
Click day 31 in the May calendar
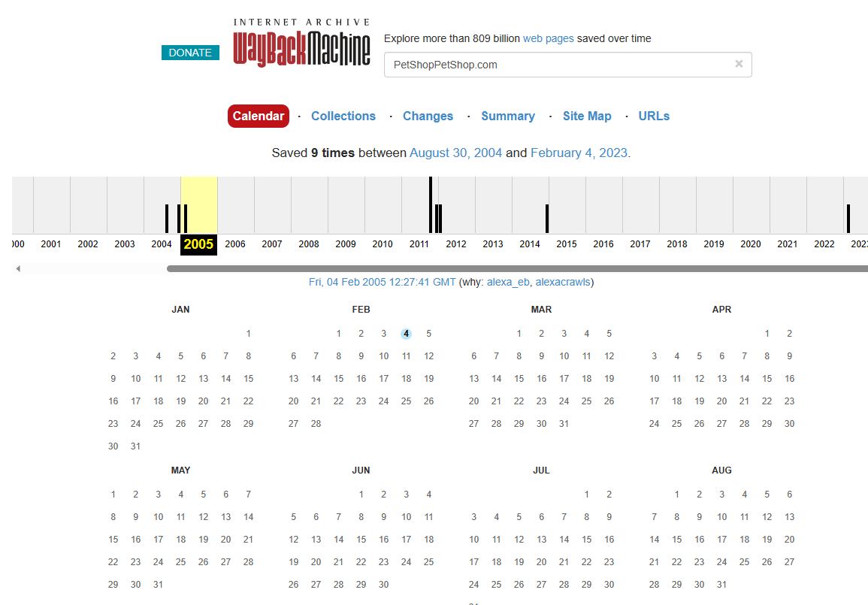coord(159,585)
